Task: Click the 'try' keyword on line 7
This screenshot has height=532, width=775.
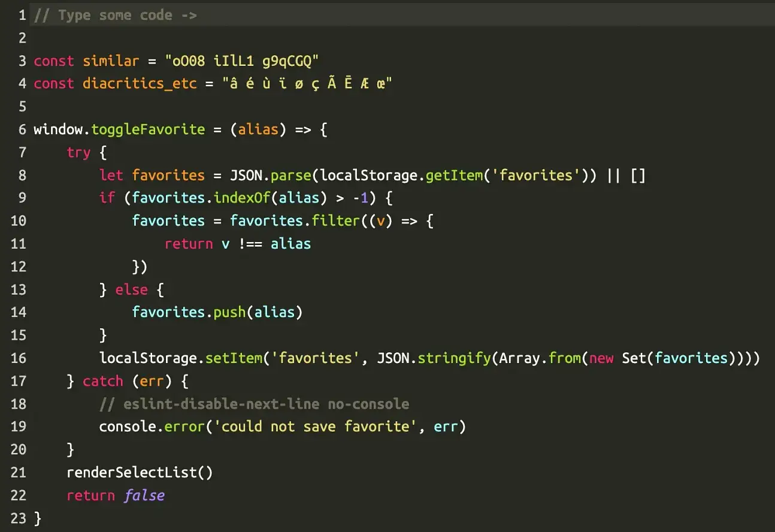Action: point(78,152)
